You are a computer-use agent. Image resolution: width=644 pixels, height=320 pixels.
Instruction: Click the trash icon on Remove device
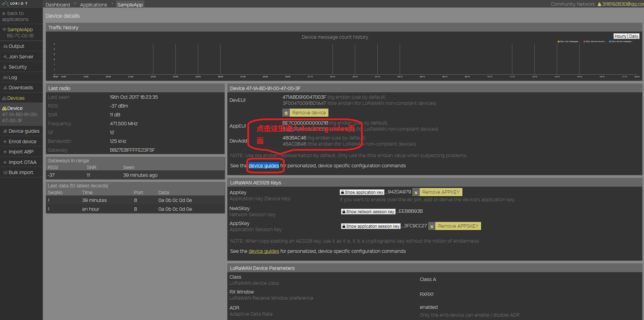286,113
